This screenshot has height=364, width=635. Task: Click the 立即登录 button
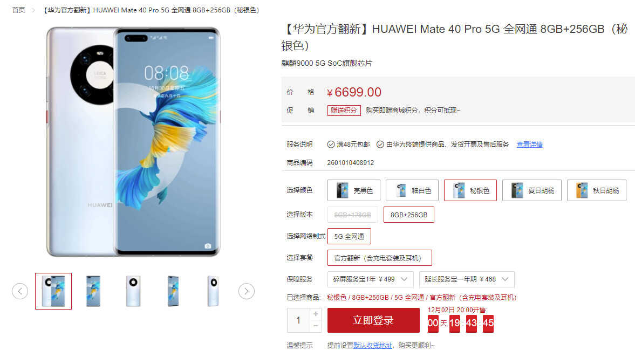point(373,320)
